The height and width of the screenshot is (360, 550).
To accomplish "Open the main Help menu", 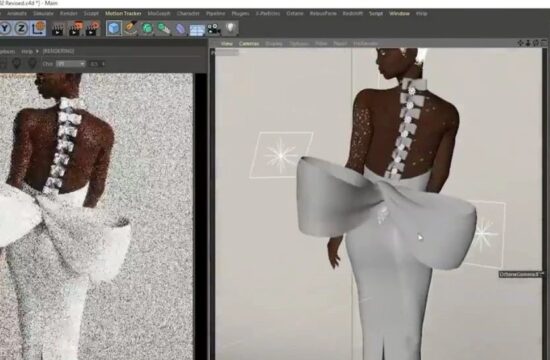I will click(421, 14).
